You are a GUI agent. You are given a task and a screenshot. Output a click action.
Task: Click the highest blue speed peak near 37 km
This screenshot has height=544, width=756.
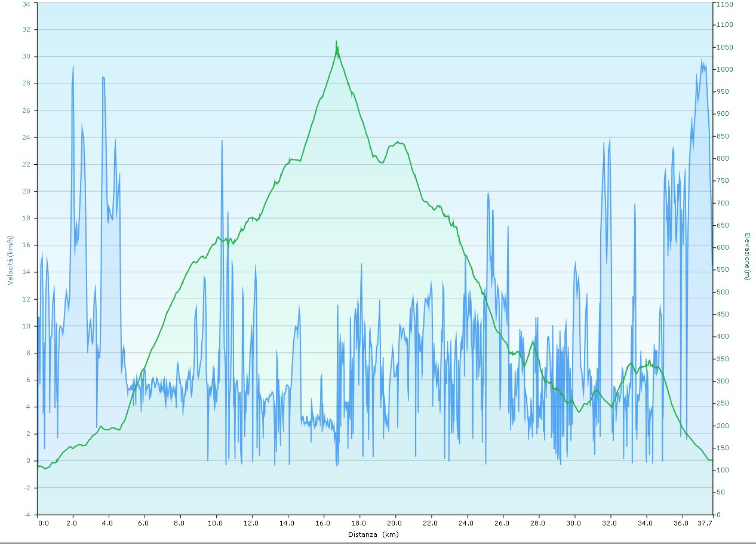(x=702, y=61)
